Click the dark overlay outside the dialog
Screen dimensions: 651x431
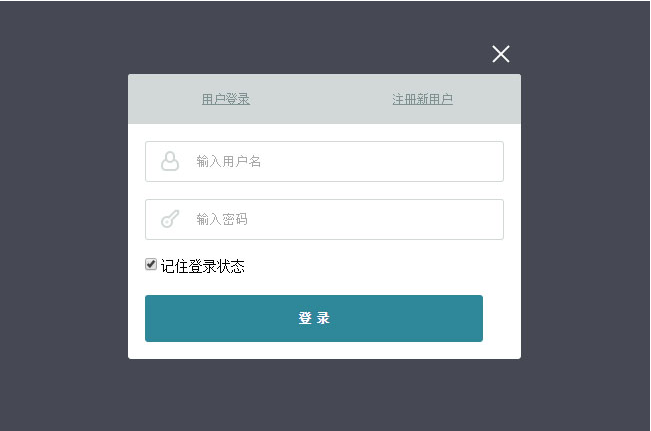click(60, 220)
